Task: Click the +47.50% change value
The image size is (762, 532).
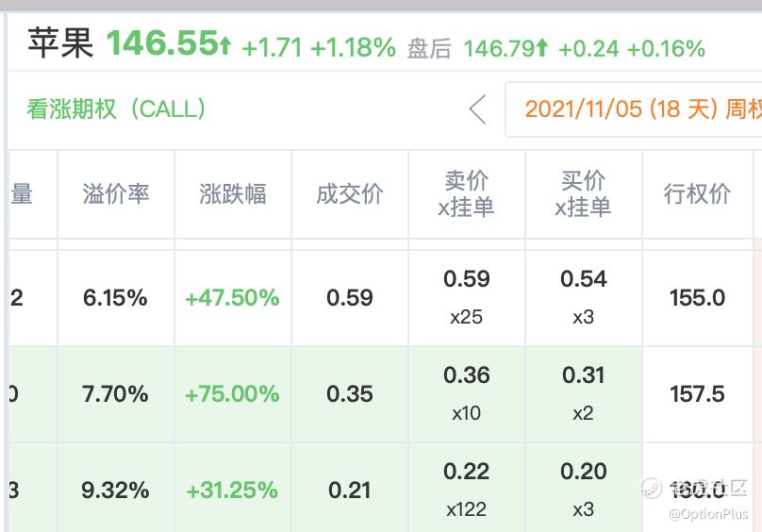Action: 232,298
